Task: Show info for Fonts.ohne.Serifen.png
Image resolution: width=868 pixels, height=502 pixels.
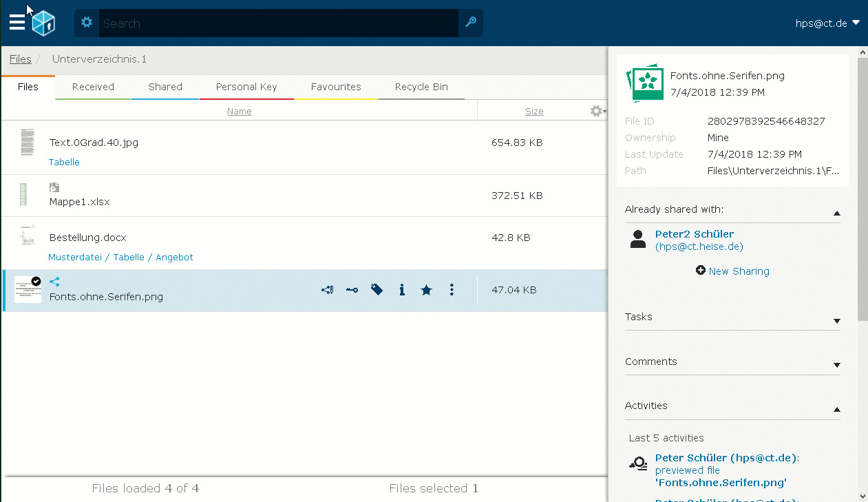Action: 402,290
